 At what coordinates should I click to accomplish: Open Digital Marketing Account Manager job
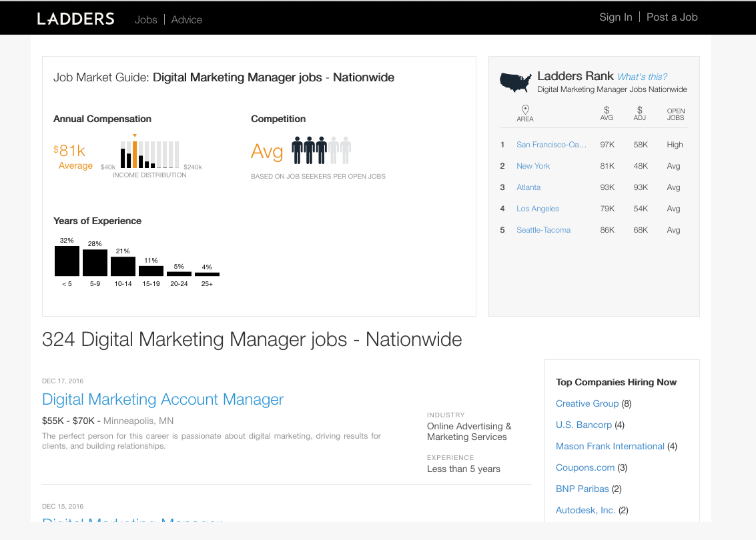coord(163,399)
